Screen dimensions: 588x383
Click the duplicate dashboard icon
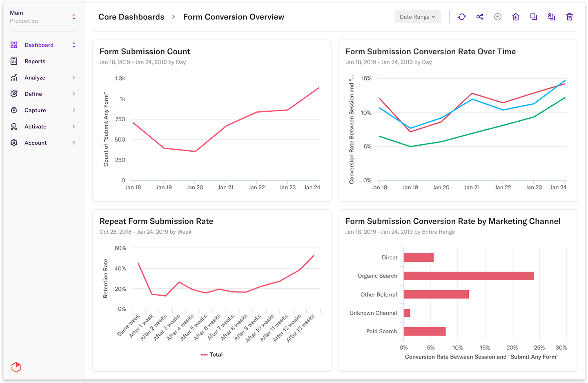pyautogui.click(x=534, y=17)
